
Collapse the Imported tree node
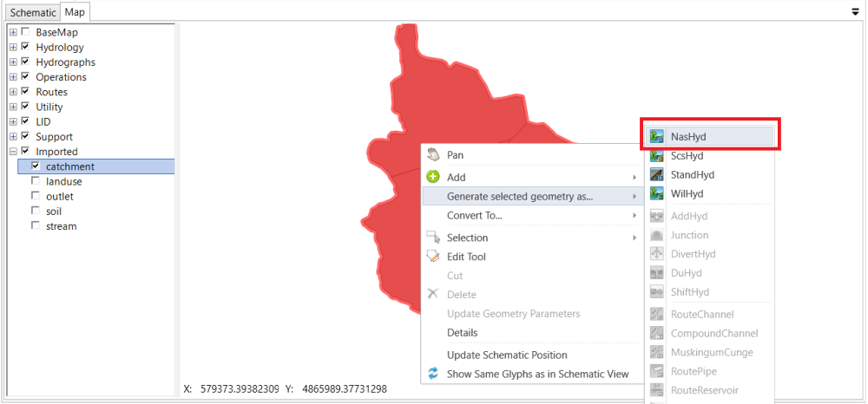[x=13, y=152]
